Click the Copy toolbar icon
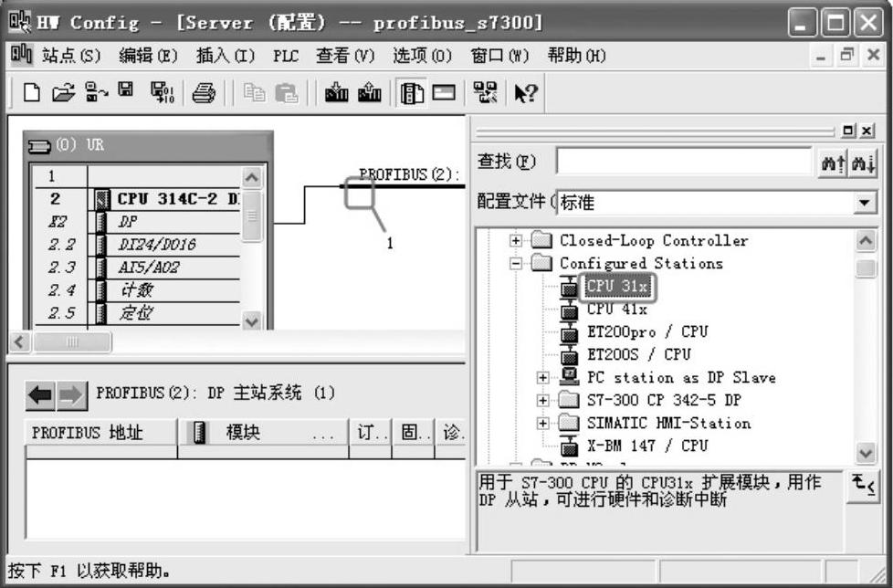The width and height of the screenshot is (893, 588). (x=254, y=93)
